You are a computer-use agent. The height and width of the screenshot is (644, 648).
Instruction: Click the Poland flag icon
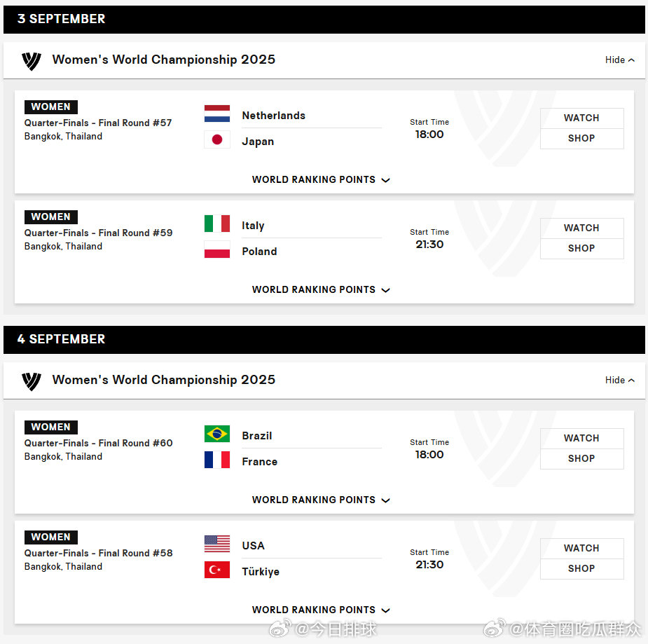(x=217, y=249)
